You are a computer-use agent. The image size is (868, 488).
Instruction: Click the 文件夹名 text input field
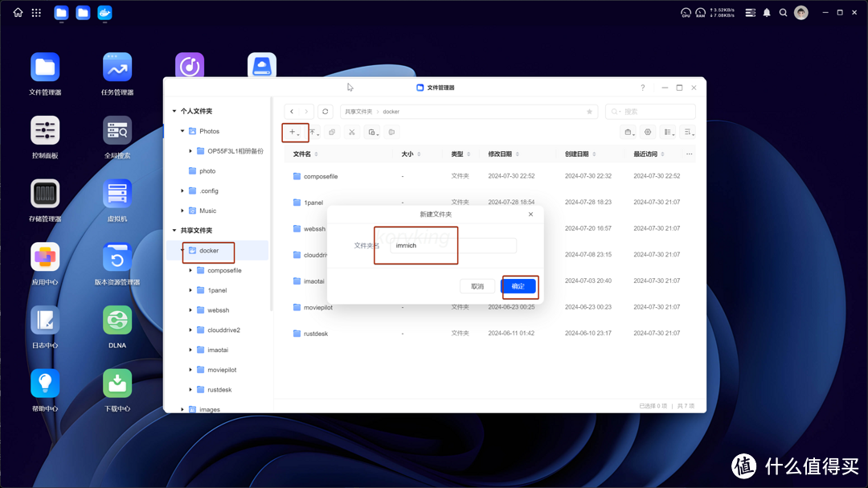(452, 245)
